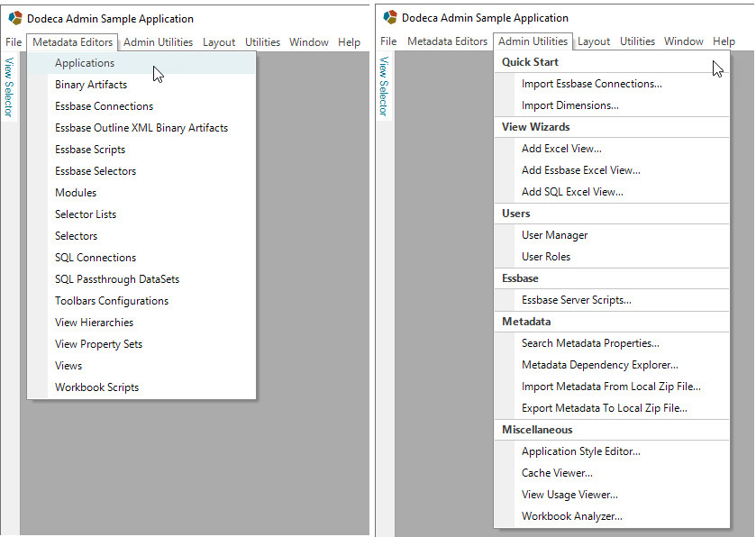Viewport: 756px width, 537px height.
Task: Open View Usage Viewer...
Action: [x=612, y=495]
